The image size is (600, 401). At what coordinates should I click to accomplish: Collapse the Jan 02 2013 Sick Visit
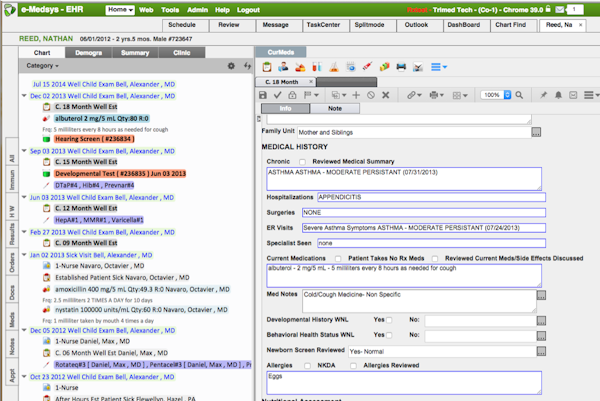[24, 255]
